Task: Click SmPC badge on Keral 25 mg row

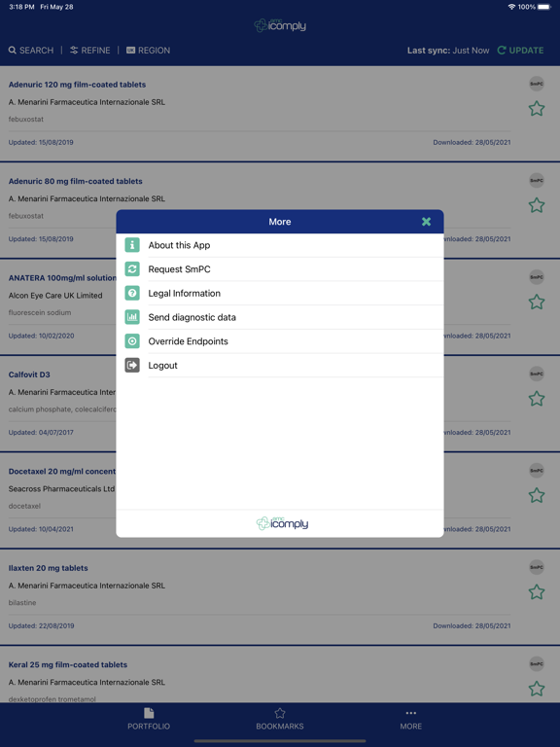Action: 537,664
